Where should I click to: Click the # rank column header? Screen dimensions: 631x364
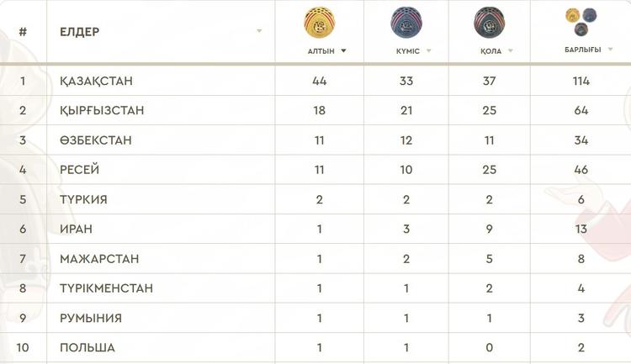23,32
